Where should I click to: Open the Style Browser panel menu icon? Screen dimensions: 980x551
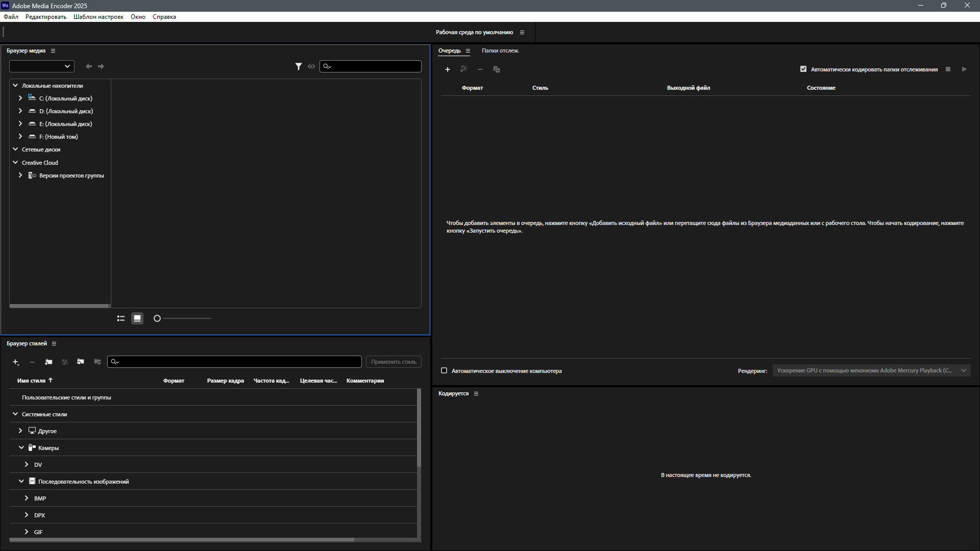coord(54,344)
